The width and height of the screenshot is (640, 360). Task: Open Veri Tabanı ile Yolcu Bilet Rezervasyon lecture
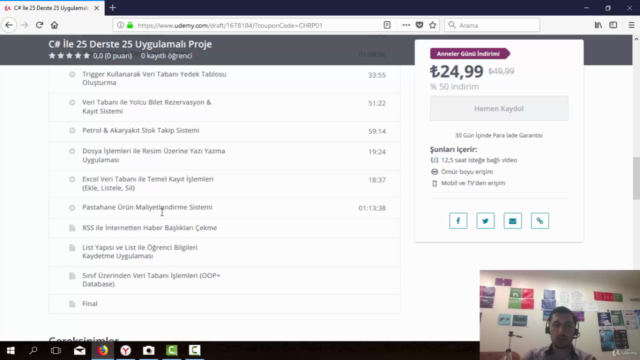pos(147,107)
